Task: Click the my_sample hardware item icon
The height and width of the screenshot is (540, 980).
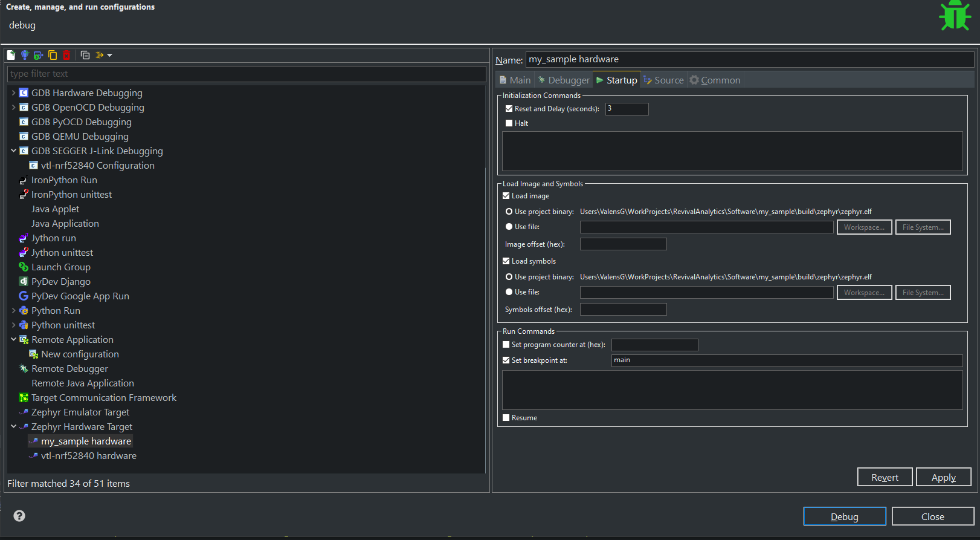Action: (x=33, y=441)
